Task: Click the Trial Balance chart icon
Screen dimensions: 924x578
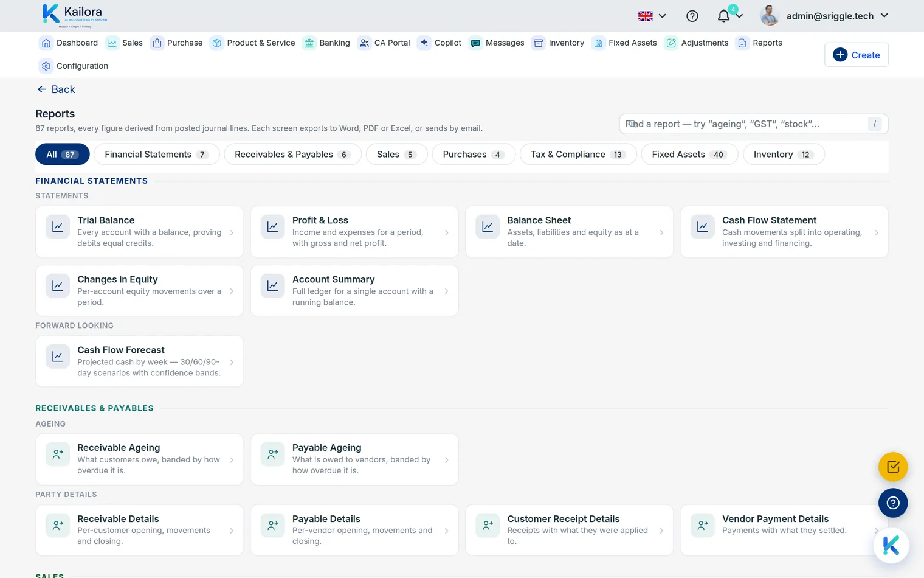Action: (x=58, y=227)
